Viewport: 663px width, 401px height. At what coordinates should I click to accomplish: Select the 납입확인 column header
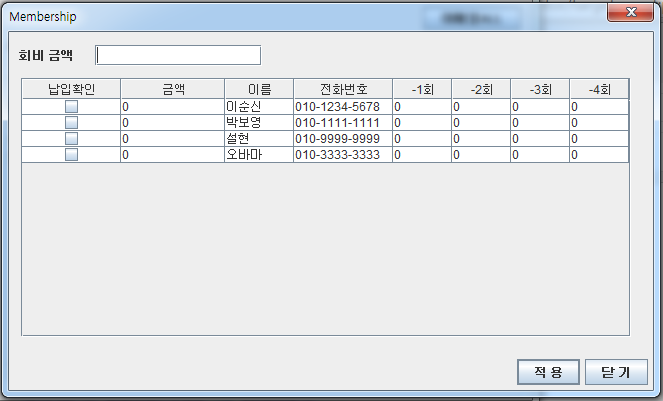click(71, 89)
